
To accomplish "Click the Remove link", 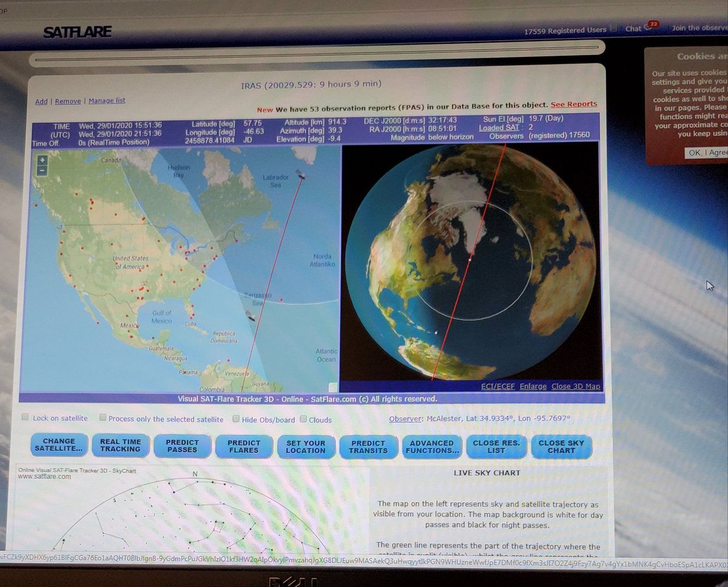I will click(x=68, y=101).
